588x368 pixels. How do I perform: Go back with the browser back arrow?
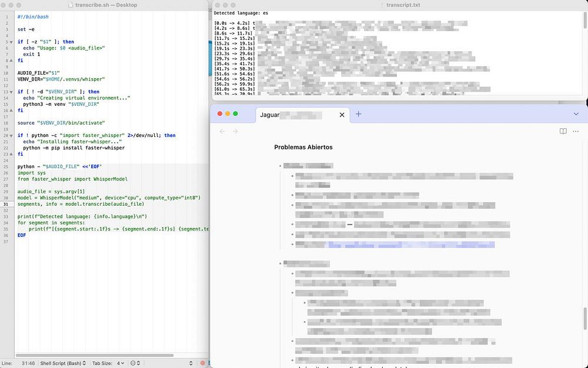pos(222,131)
